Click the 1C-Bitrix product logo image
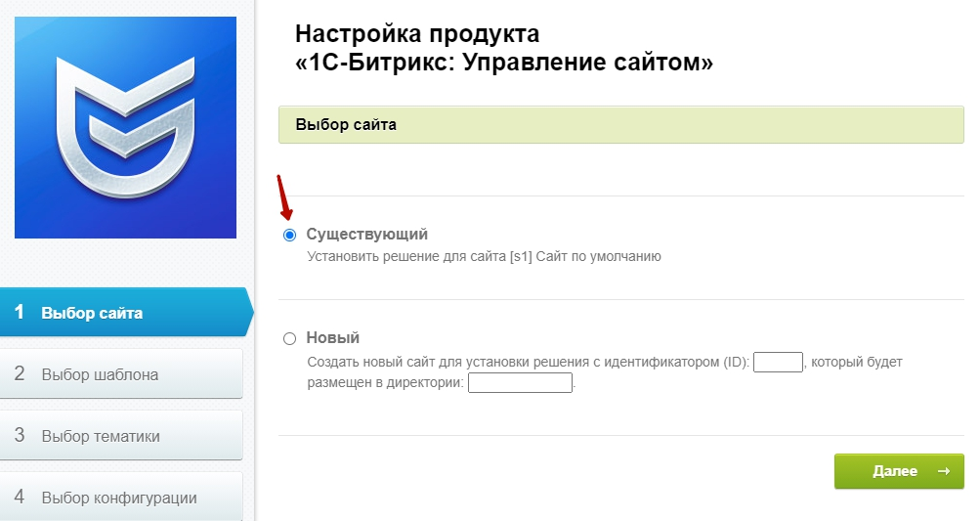The width and height of the screenshot is (980, 521). [x=126, y=127]
